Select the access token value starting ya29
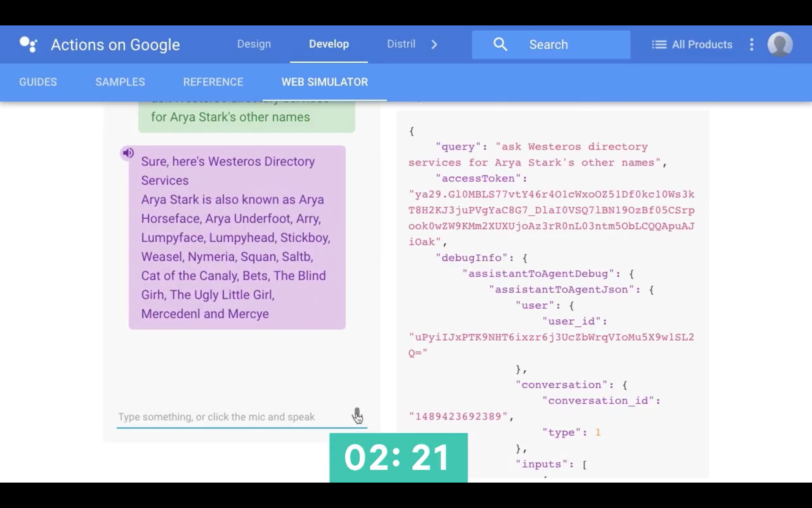 pyautogui.click(x=551, y=218)
